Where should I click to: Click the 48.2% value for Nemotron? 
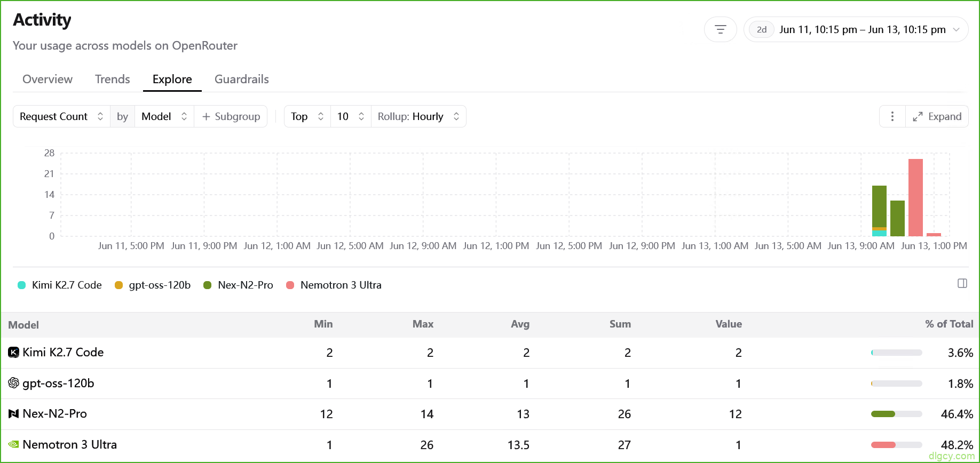click(957, 445)
